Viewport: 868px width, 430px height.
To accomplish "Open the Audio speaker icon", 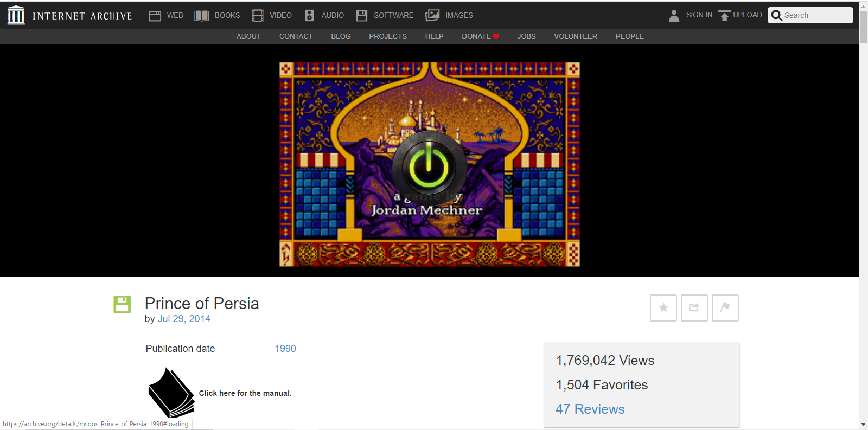I will point(309,16).
